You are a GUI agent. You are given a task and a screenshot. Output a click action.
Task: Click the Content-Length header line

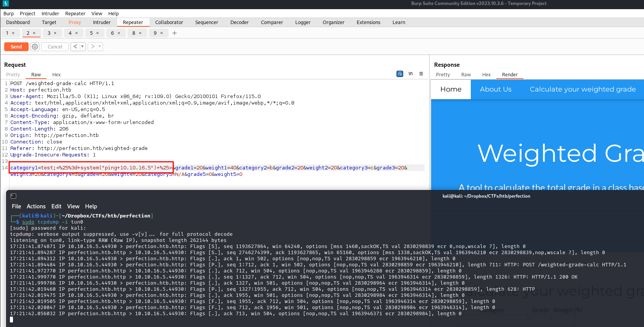[x=39, y=129]
